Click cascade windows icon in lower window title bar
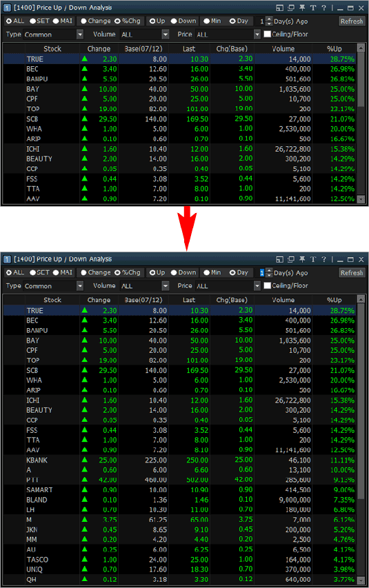 [x=291, y=259]
